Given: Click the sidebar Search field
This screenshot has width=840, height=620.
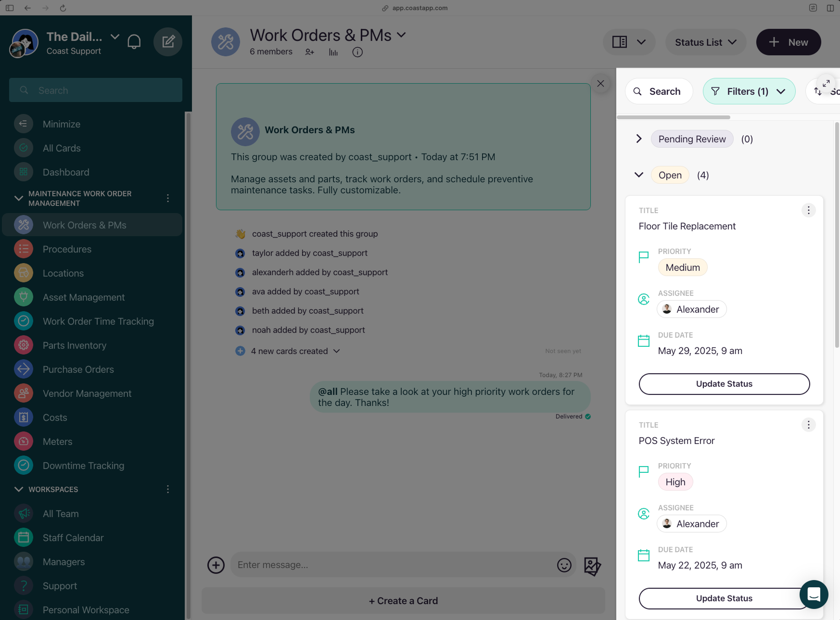Looking at the screenshot, I should [x=96, y=90].
